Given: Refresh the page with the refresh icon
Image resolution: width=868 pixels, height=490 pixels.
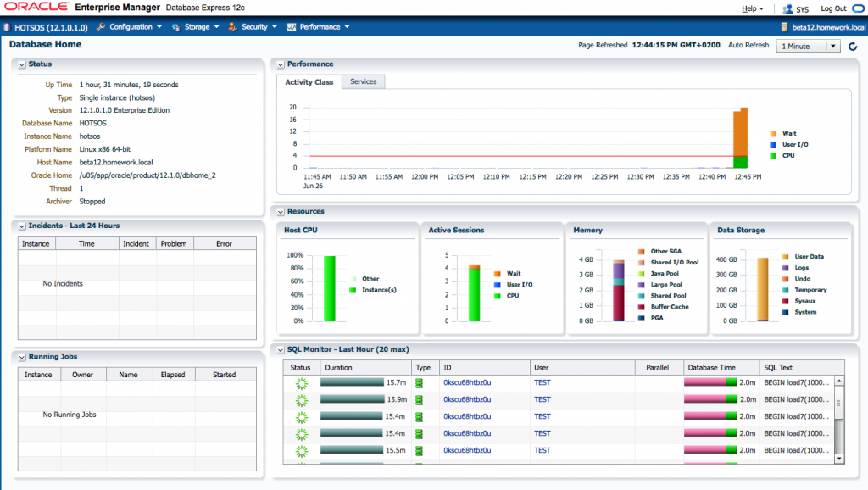Looking at the screenshot, I should 853,47.
